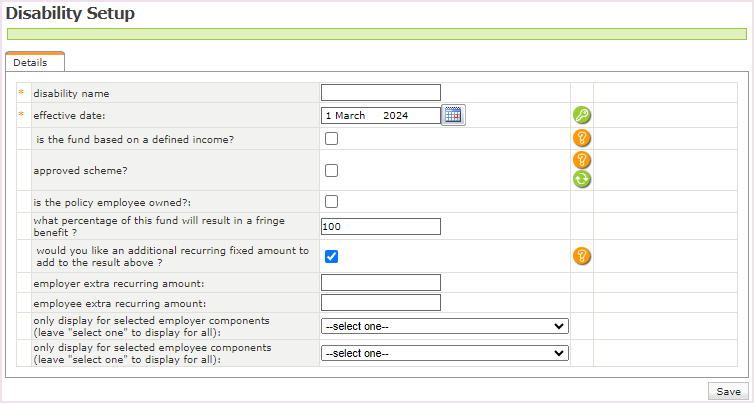754x403 pixels.
Task: Click the disability name input field
Action: click(x=380, y=92)
